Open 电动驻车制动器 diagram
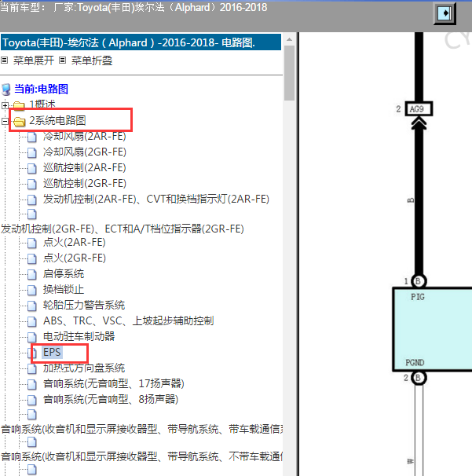This screenshot has width=472, height=476. coord(79,336)
